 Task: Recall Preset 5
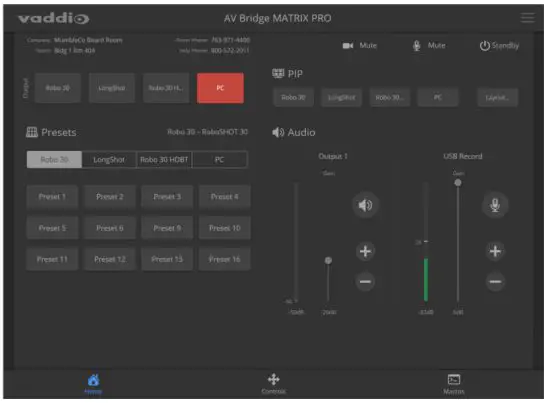pos(52,228)
